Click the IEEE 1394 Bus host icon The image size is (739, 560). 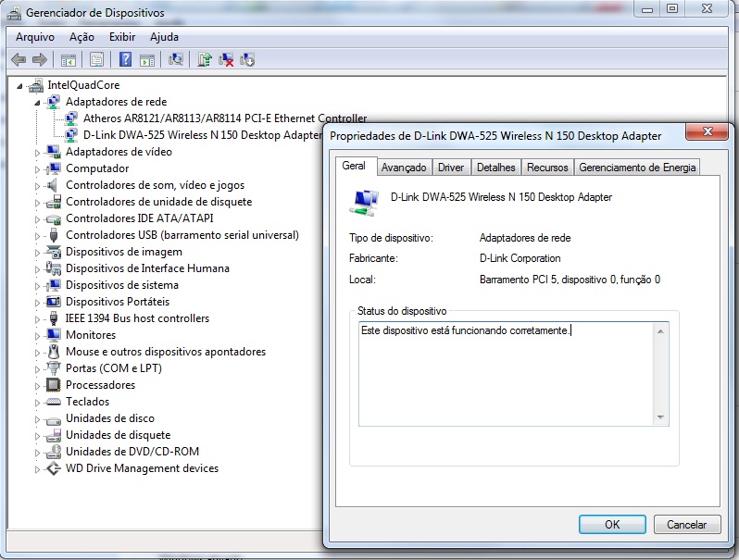[x=54, y=318]
